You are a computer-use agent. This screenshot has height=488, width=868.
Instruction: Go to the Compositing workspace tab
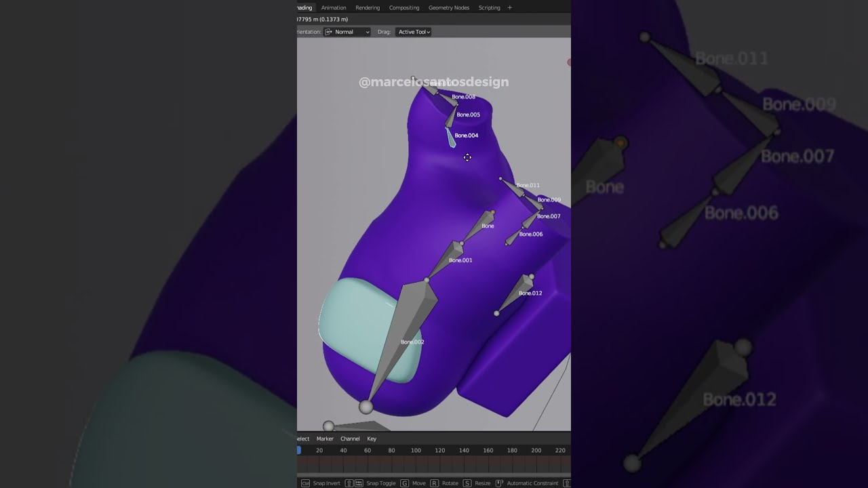pyautogui.click(x=404, y=7)
